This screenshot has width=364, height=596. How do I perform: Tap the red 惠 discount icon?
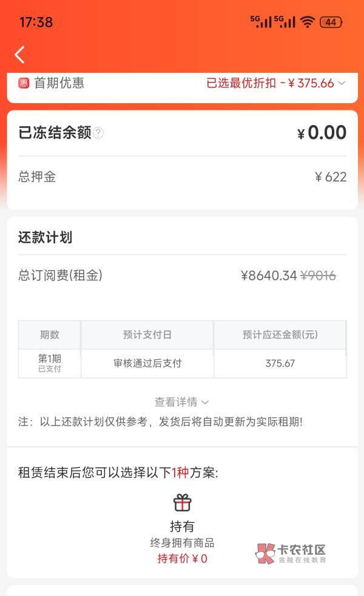[24, 83]
